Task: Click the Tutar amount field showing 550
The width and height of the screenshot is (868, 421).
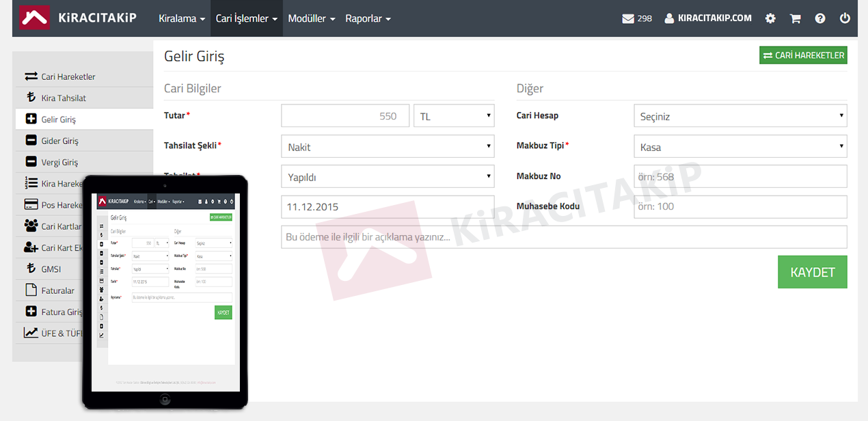Action: click(x=345, y=116)
